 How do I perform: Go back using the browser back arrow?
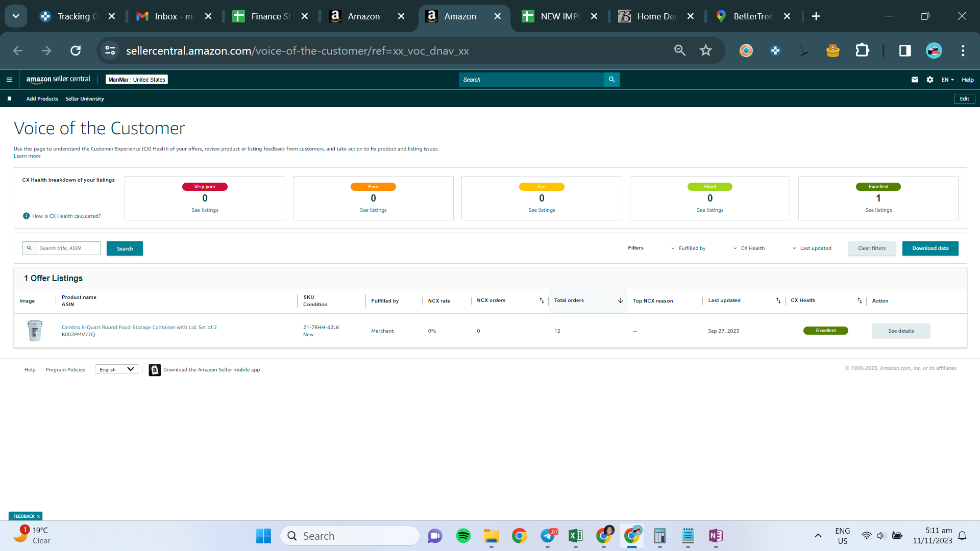(18, 51)
